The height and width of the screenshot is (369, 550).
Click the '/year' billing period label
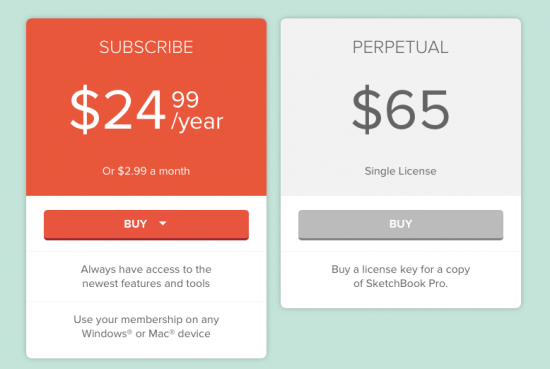[x=197, y=122]
